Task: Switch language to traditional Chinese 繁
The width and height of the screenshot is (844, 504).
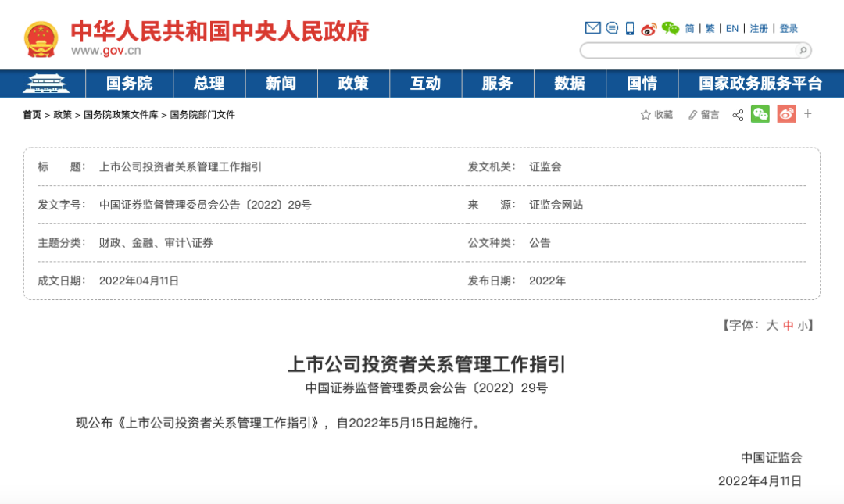Action: (x=710, y=27)
